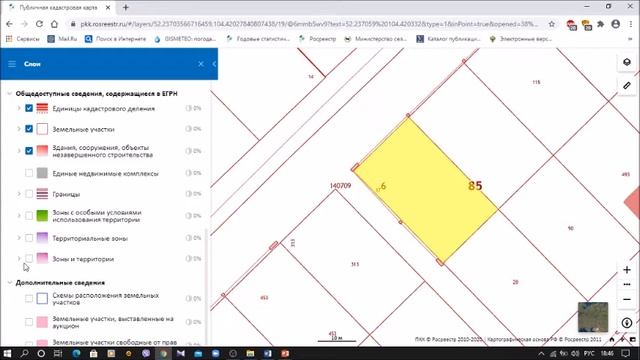Collapse Общедоступные сведения section
The image size is (640, 360).
[x=9, y=93]
